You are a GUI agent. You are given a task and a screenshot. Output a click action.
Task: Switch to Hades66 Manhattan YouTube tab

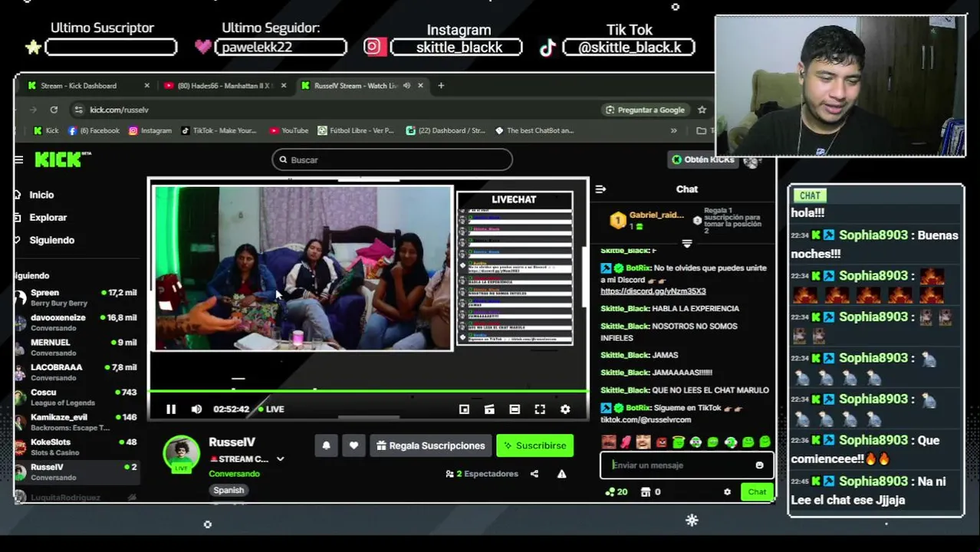(224, 86)
